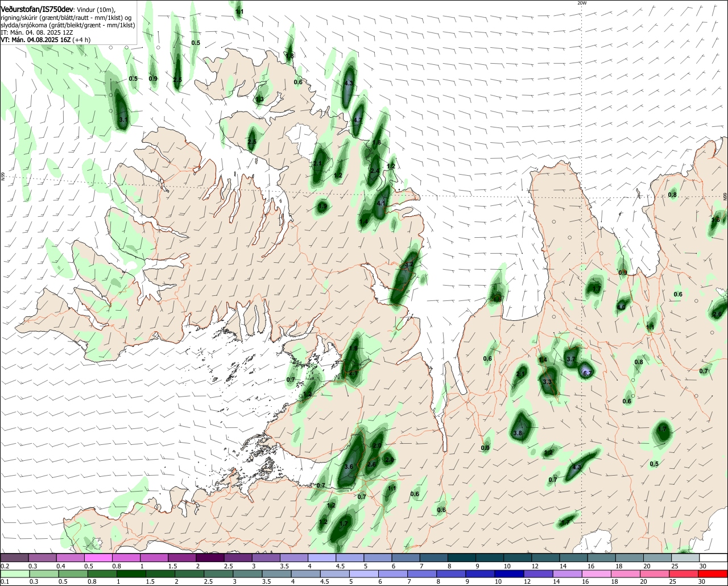Image resolution: width=728 pixels, height=586 pixels.
Task: Click the 3.3 precipitation value
Action: 548,381
